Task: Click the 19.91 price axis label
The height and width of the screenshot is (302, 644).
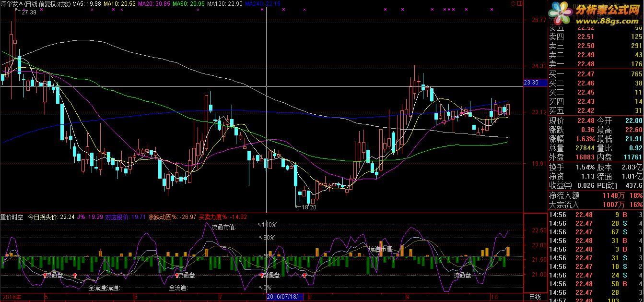Action: (539, 164)
